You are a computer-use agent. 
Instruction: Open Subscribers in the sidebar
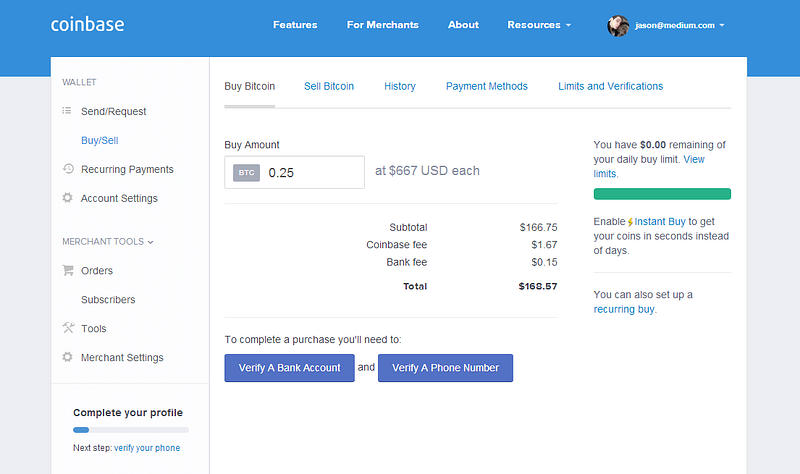(108, 300)
